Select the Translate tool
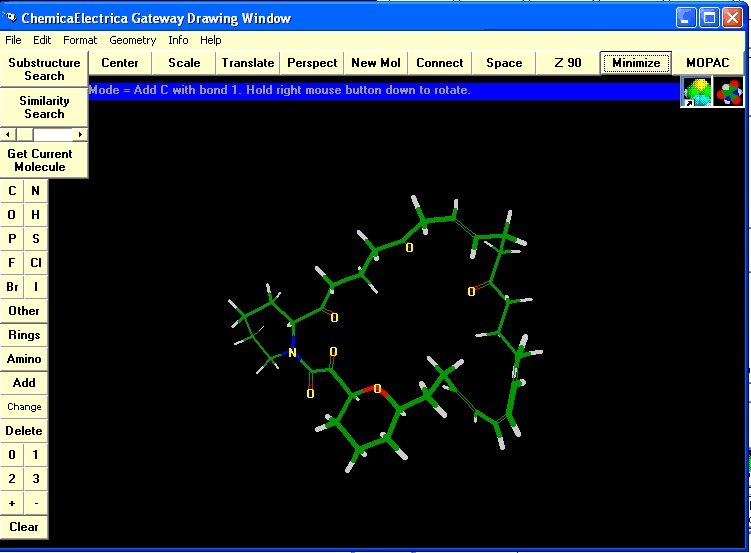 coord(248,63)
